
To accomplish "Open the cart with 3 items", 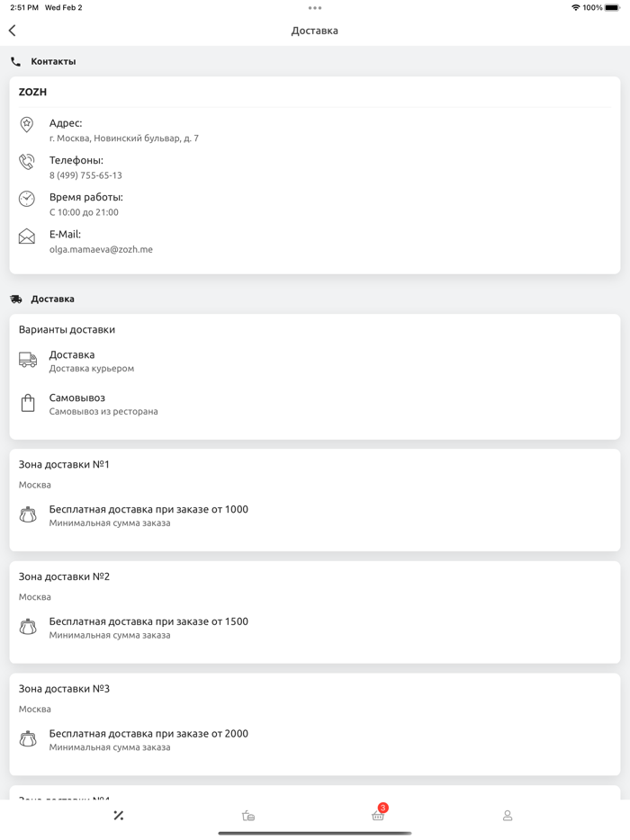I will pos(378,815).
